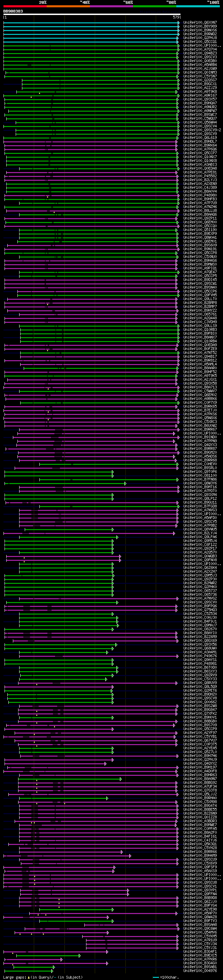The height and width of the screenshot is (980, 223).
Task: Select label UniRef100_Q2QSG7
Action: 200,80
